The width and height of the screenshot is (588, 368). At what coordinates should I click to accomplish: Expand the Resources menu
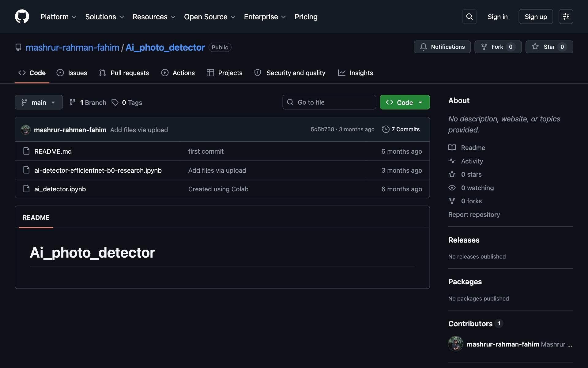click(154, 17)
